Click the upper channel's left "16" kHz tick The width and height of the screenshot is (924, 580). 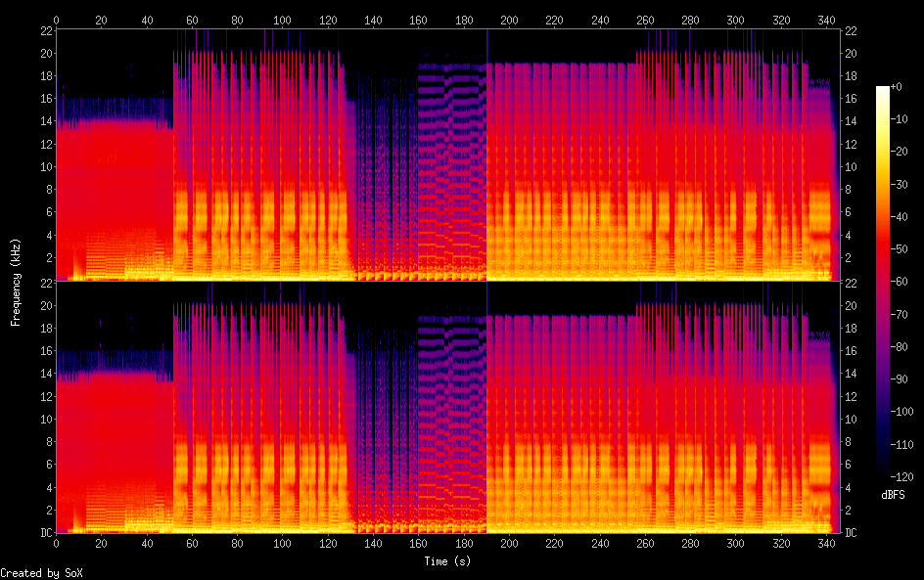tap(47, 99)
